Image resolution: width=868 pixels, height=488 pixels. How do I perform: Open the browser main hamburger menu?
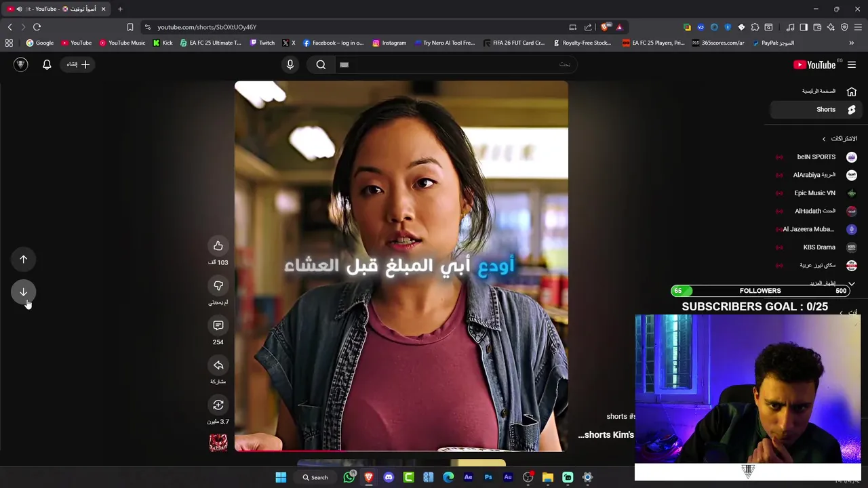coord(858,27)
